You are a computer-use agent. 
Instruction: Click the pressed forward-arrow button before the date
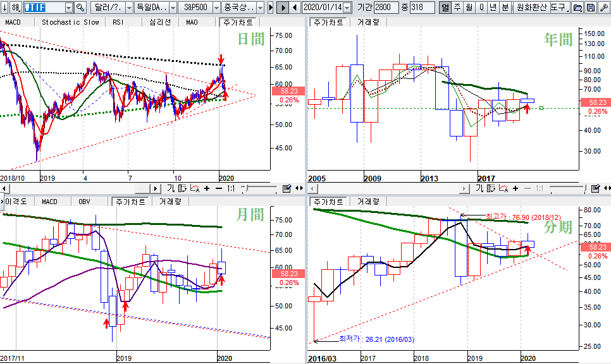click(283, 7)
